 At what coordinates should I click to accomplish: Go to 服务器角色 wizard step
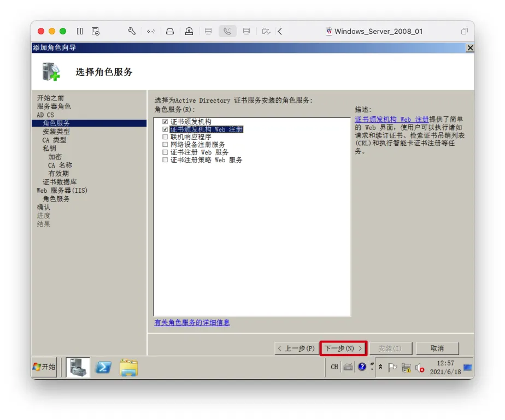(54, 106)
